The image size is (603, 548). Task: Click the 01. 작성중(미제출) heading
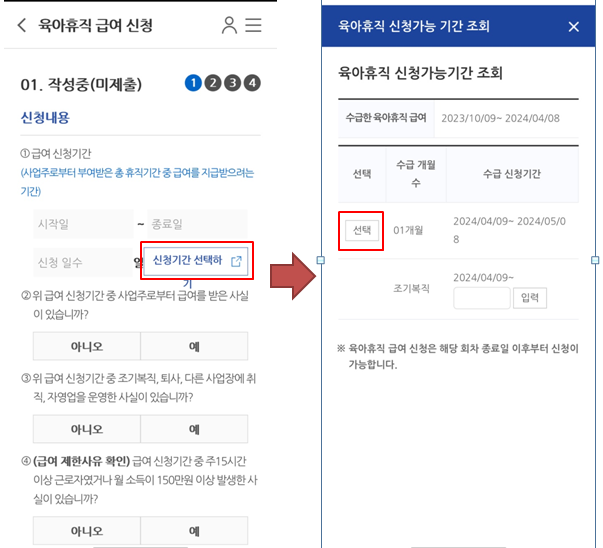[81, 84]
